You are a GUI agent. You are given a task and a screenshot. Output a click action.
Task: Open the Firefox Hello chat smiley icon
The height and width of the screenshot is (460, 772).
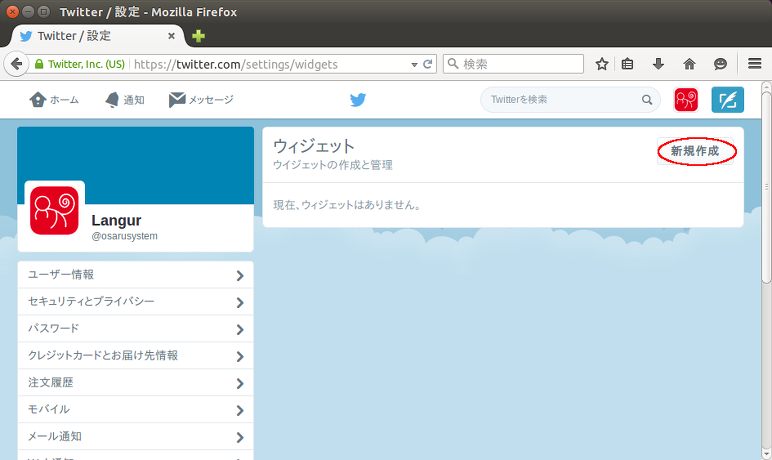[720, 64]
